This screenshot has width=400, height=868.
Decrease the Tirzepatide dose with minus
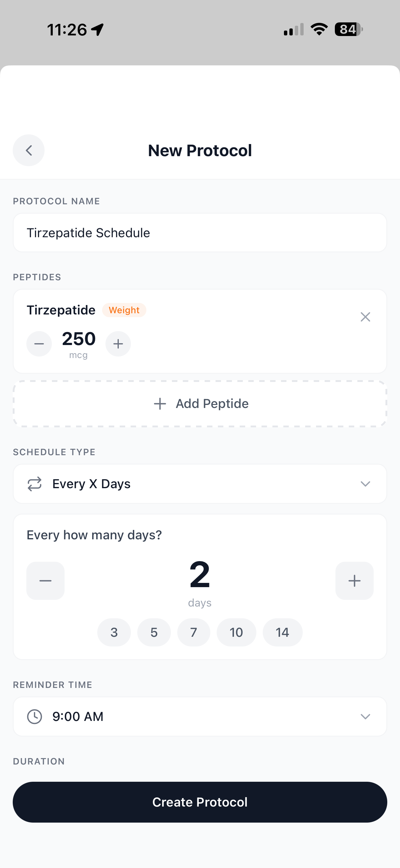[39, 344]
